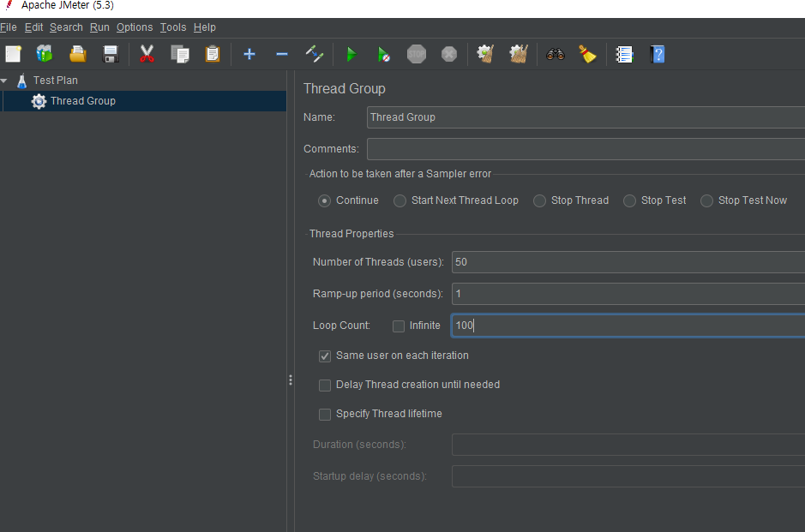
Task: Click the Toggle enable/disable icon
Action: click(314, 54)
